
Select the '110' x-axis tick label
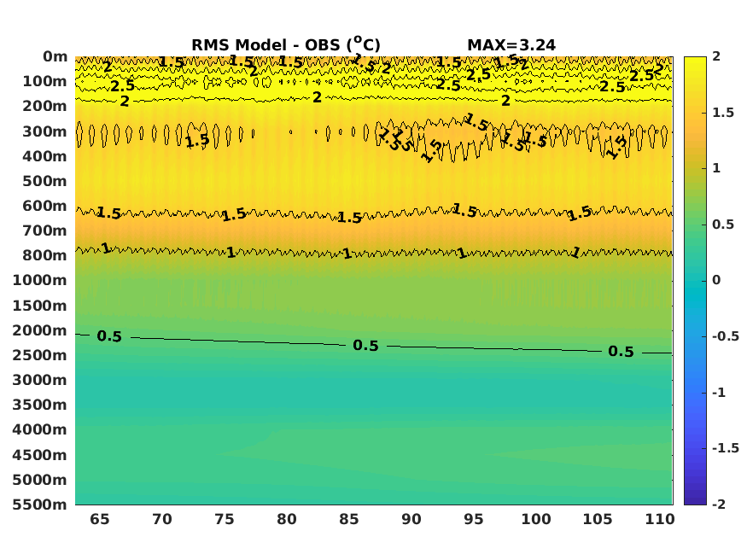point(660,519)
